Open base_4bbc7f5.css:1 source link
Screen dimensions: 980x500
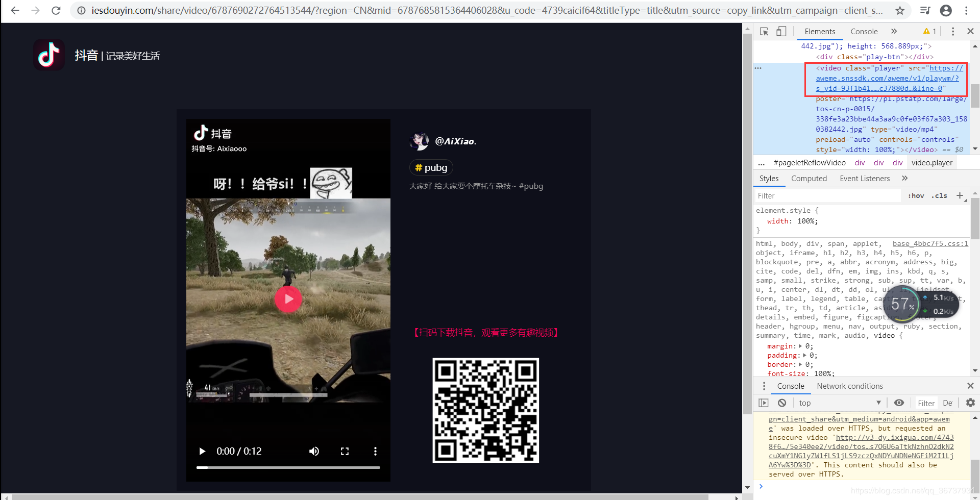click(x=930, y=244)
